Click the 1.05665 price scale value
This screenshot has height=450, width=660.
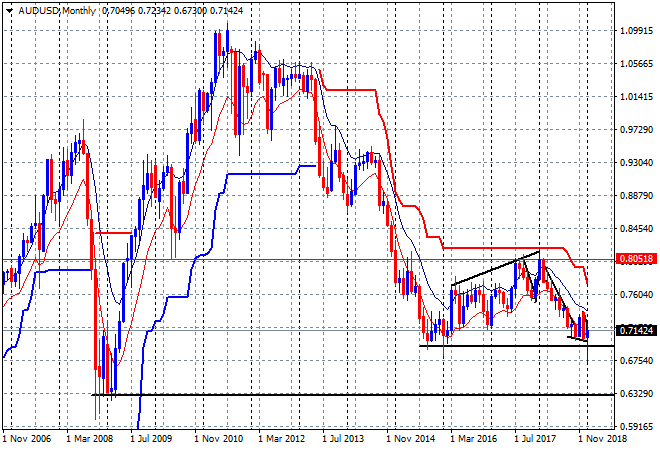tap(637, 64)
